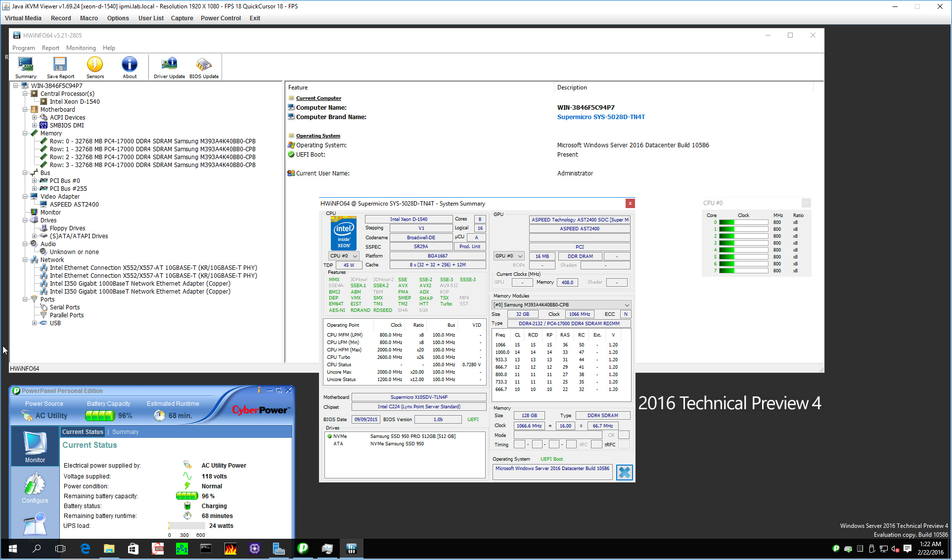Open the Monitor section in PowerPanel
Screen dimensions: 952x560
pos(35,447)
